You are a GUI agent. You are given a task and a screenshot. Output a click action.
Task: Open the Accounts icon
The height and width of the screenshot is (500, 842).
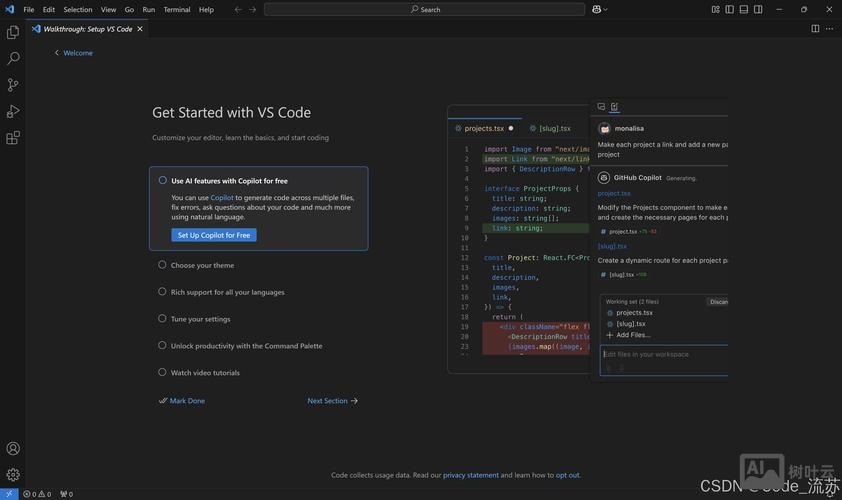[x=13, y=449]
